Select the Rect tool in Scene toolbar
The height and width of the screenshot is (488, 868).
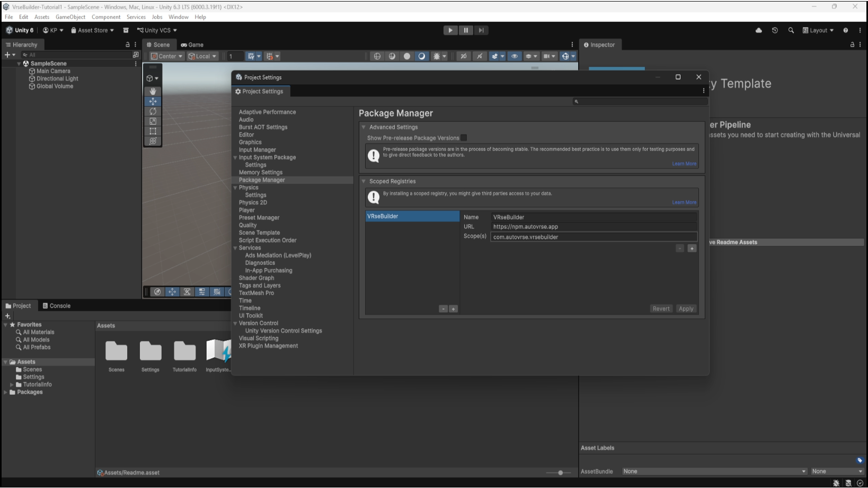153,131
